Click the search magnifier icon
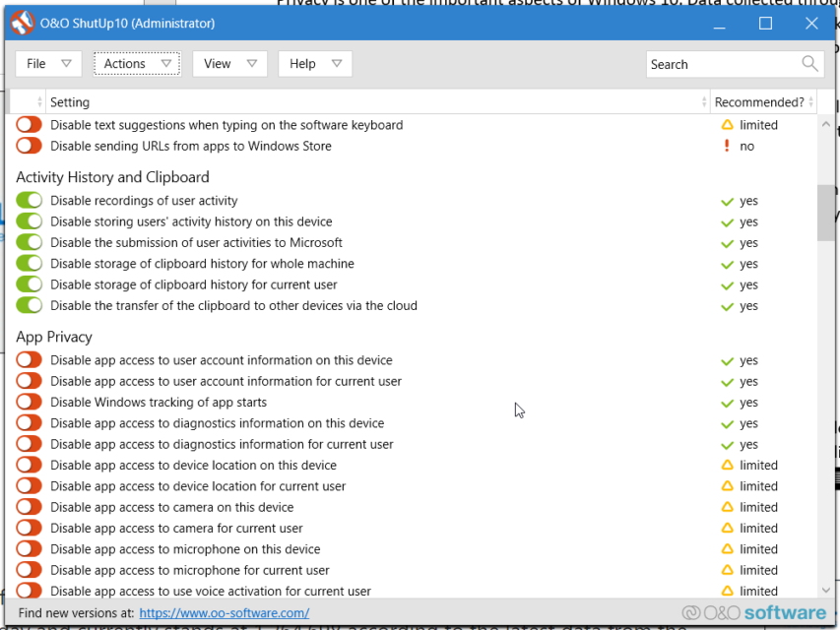 [x=809, y=64]
